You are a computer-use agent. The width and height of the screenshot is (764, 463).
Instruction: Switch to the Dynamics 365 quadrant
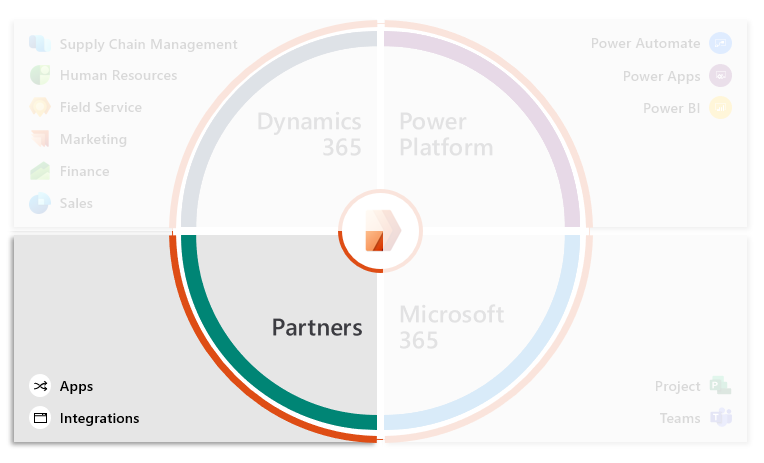click(x=309, y=134)
